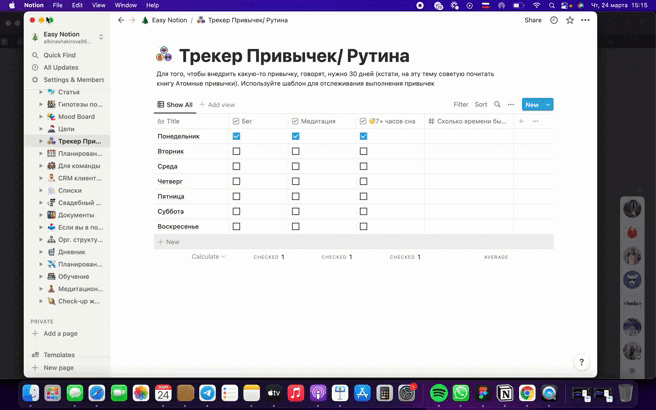Check Бег for Пятница
The width and height of the screenshot is (656, 410).
click(x=236, y=197)
